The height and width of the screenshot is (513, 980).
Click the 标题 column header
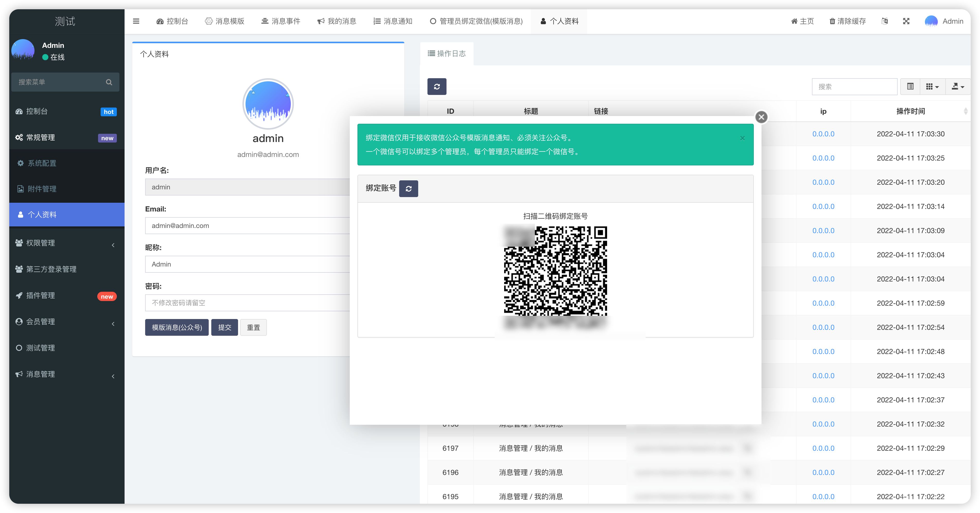click(x=531, y=111)
